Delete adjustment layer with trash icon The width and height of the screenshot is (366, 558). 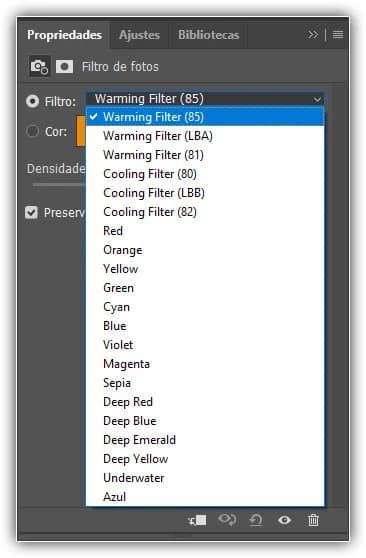313,520
